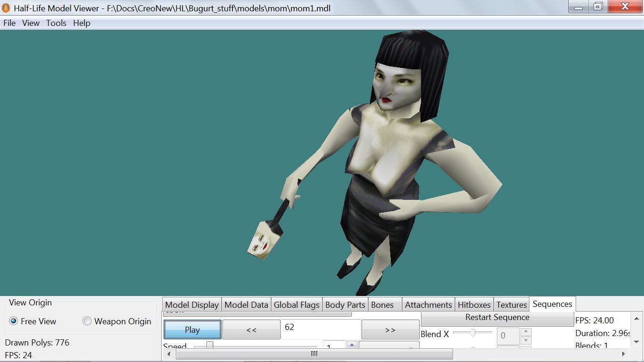The height and width of the screenshot is (362, 644).
Task: Click the Blend X slider handle
Action: pyautogui.click(x=472, y=333)
